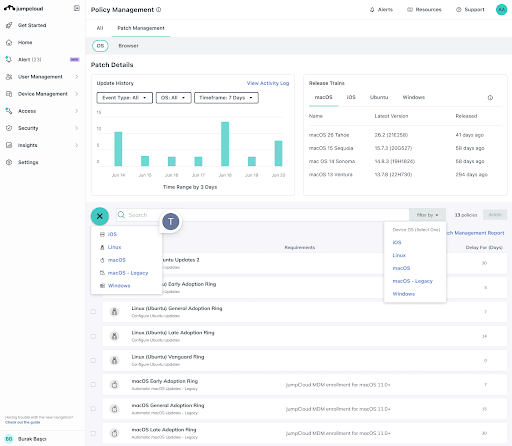Click the Policy Management info icon

[x=159, y=10]
